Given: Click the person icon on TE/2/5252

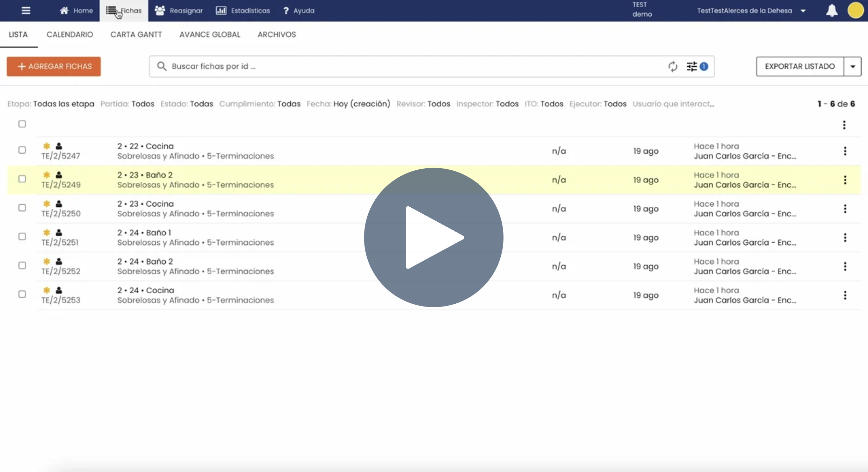Looking at the screenshot, I should [59, 261].
